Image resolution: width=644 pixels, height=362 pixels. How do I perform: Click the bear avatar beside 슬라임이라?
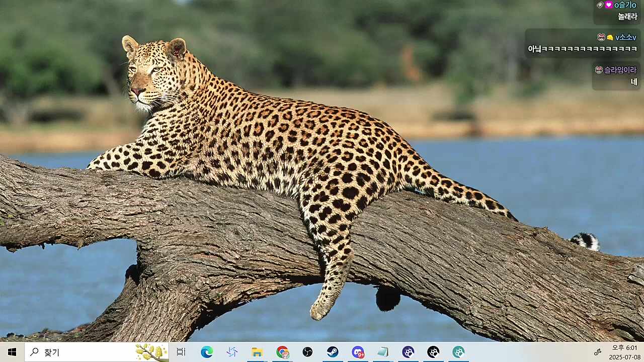pos(599,70)
